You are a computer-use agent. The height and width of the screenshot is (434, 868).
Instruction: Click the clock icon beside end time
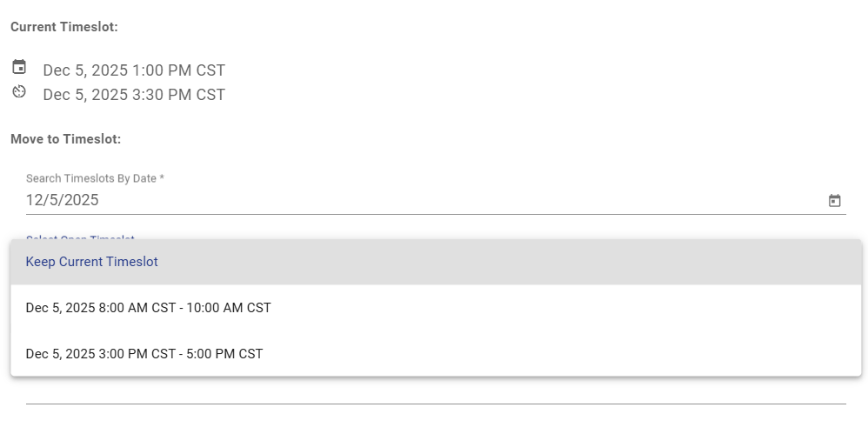point(19,91)
